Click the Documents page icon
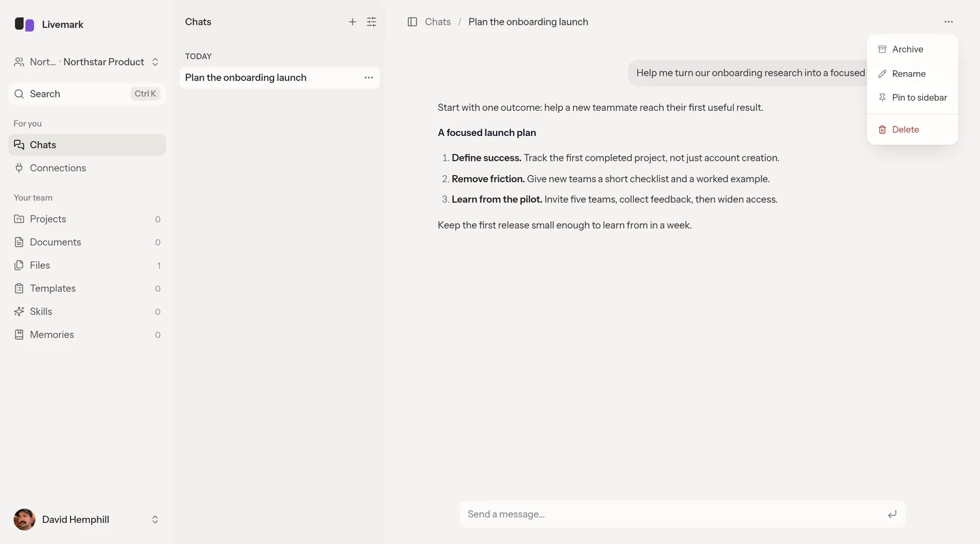The image size is (980, 544). click(19, 242)
